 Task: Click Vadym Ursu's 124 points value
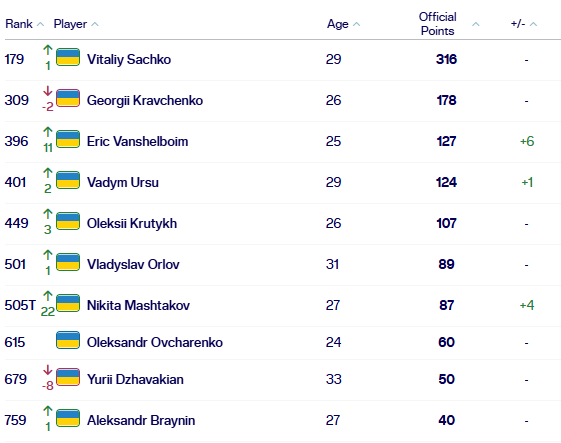pyautogui.click(x=446, y=182)
